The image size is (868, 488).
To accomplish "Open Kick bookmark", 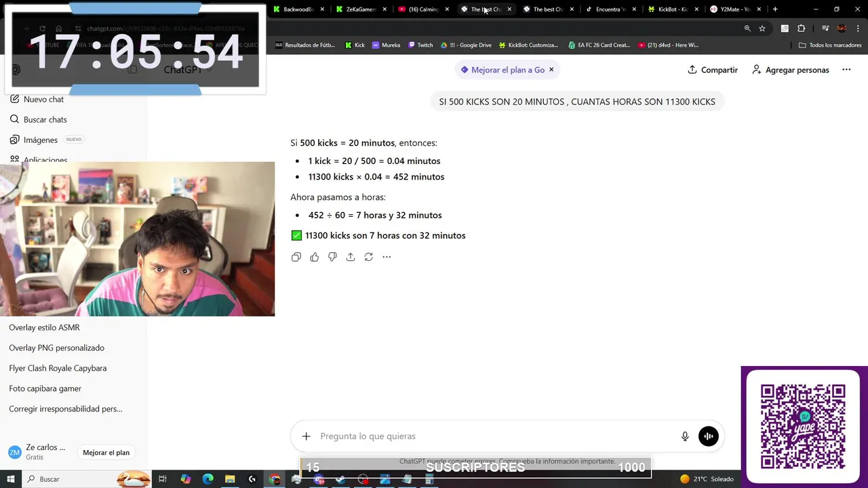I will click(x=355, y=45).
